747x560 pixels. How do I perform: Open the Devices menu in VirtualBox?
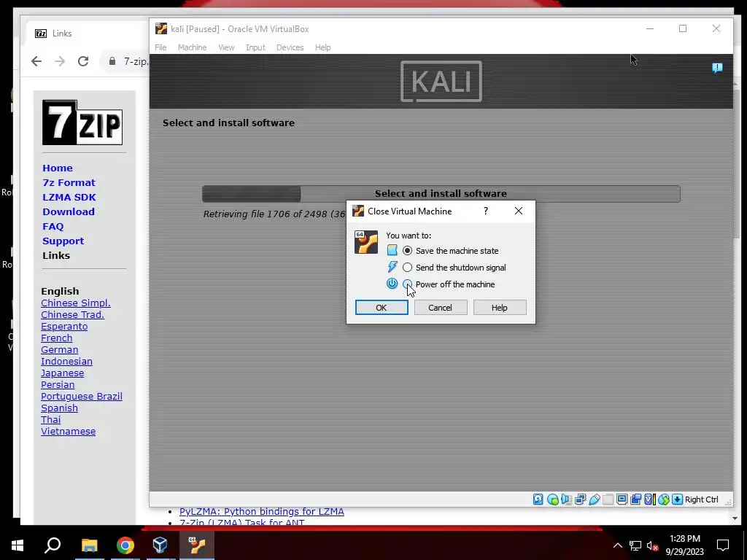tap(290, 47)
